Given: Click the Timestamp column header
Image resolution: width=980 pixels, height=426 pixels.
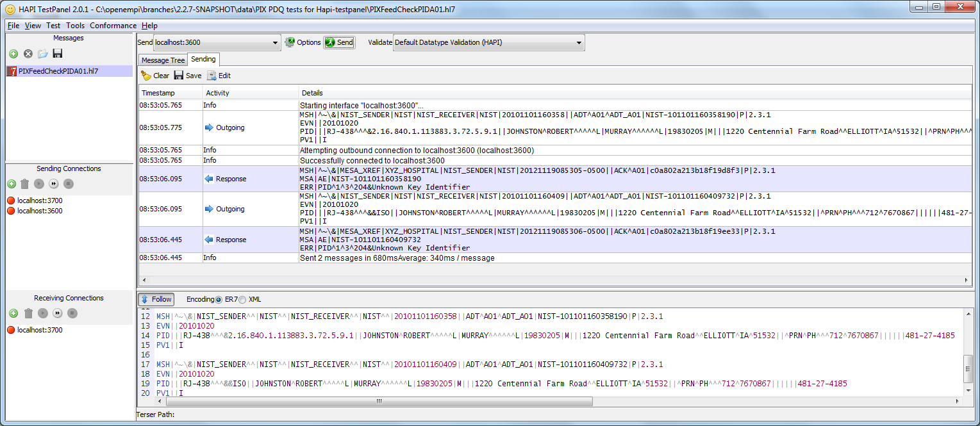Looking at the screenshot, I should [x=170, y=93].
